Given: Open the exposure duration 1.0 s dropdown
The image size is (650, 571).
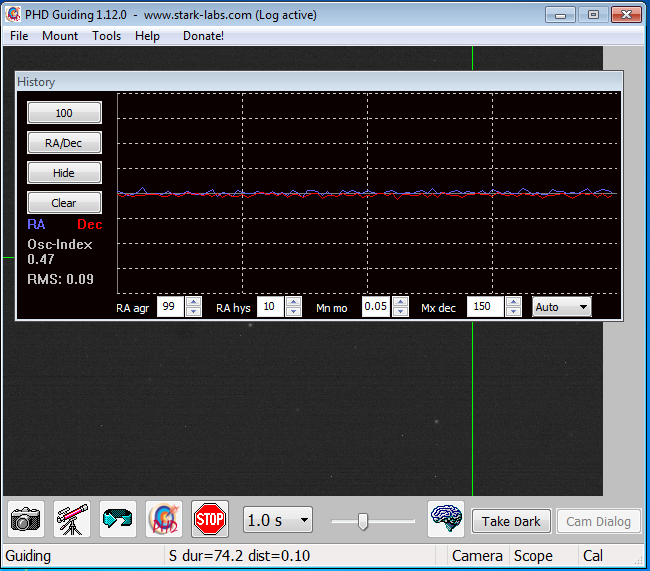Looking at the screenshot, I should pos(278,520).
